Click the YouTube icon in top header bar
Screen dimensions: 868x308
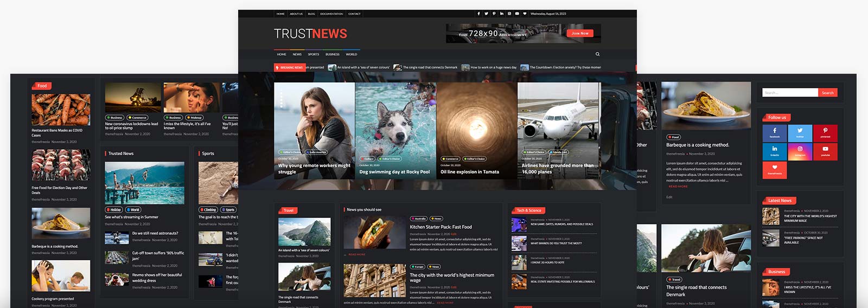point(517,14)
